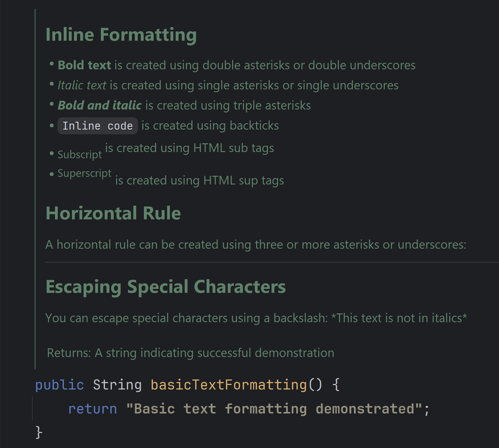Click the closing curly brace
The width and height of the screenshot is (499, 448).
pos(39,432)
